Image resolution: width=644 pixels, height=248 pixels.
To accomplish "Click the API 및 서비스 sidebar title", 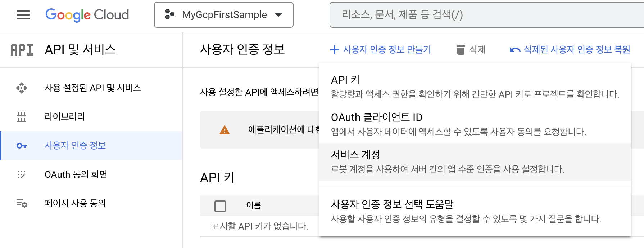I will 80,49.
